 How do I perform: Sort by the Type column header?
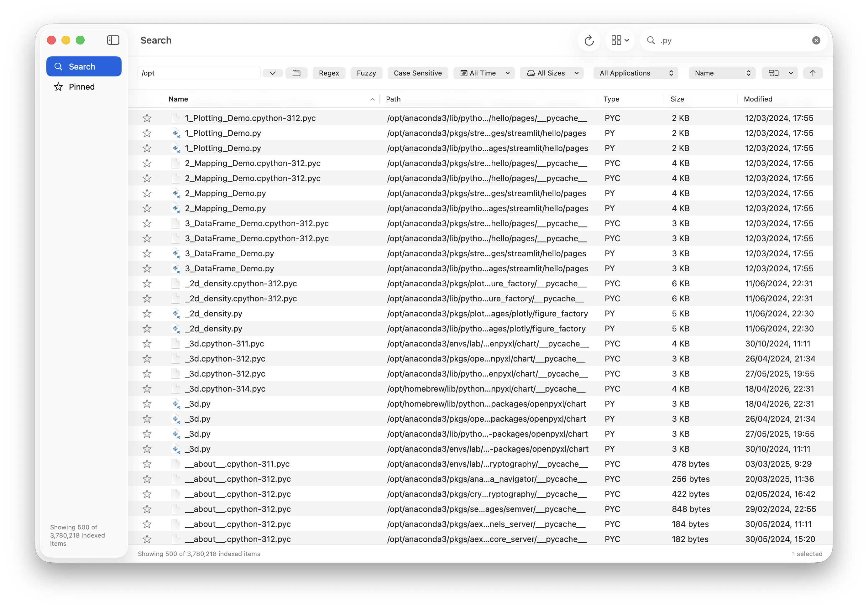pyautogui.click(x=630, y=99)
